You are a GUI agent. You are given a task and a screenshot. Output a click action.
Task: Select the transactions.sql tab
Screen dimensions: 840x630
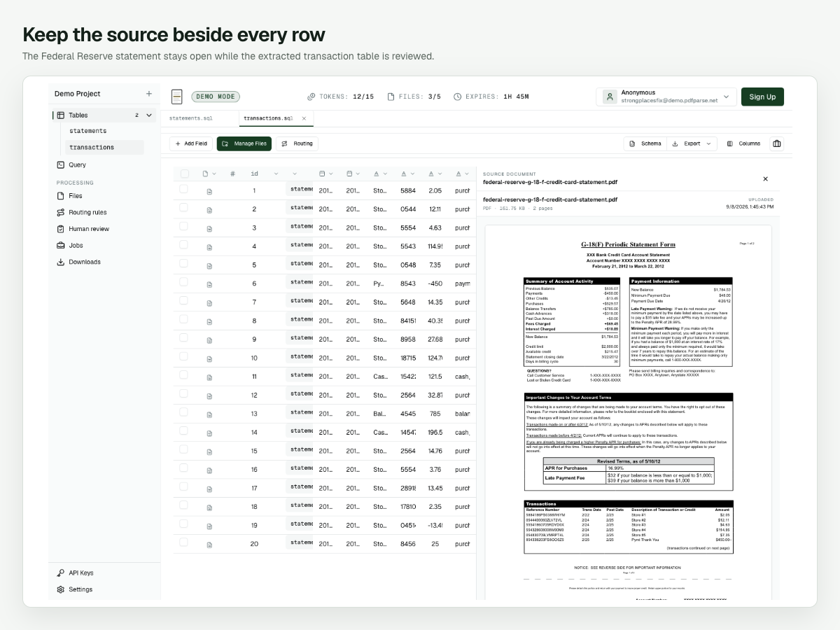(x=268, y=119)
